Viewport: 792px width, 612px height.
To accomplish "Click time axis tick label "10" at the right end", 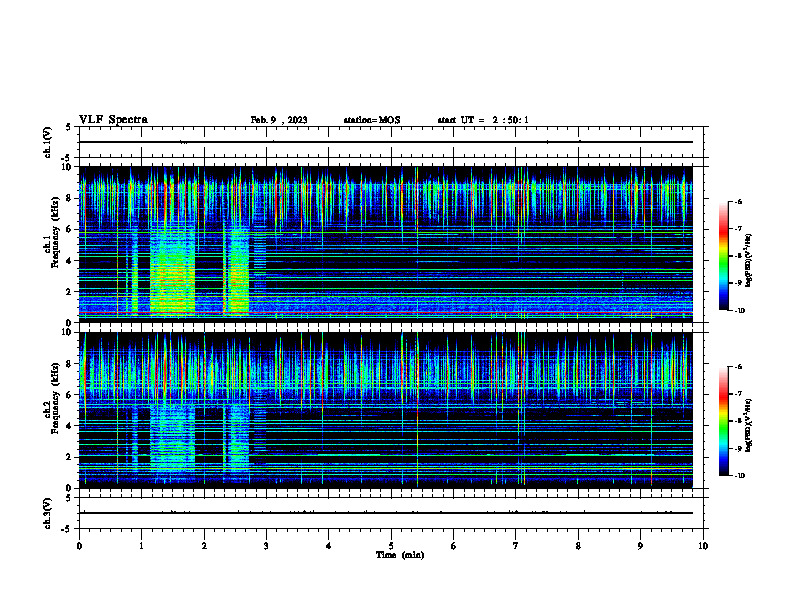I will 703,546.
